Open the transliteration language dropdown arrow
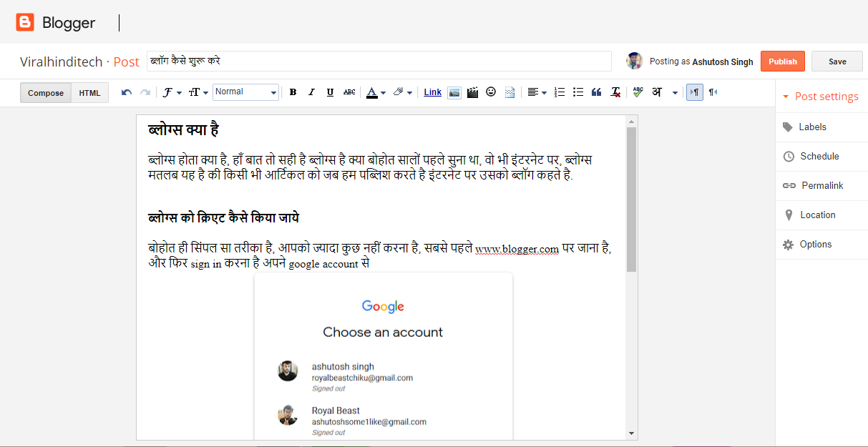Viewport: 868px width, 447px height. (675, 92)
